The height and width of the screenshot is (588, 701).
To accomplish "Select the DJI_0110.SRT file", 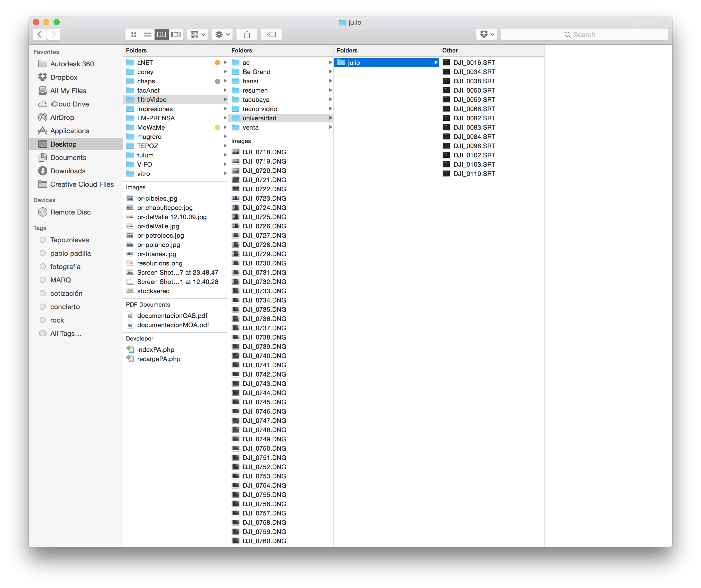I will point(492,174).
